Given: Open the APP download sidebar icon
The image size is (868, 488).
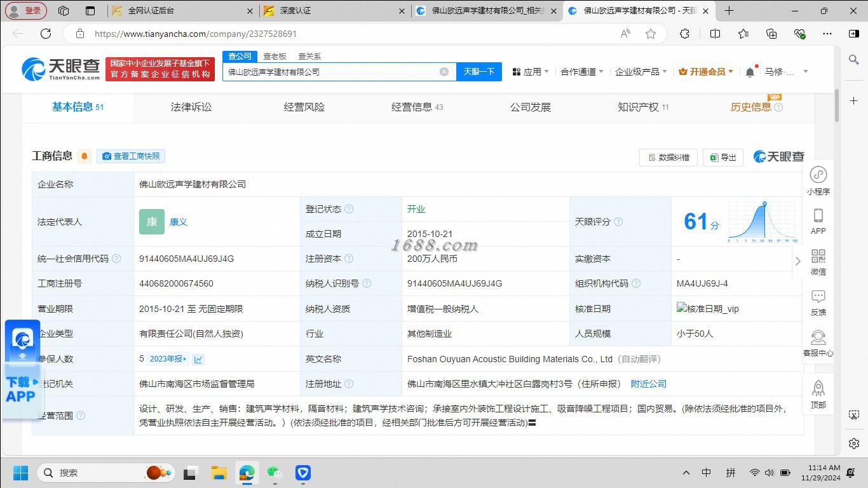Looking at the screenshot, I should click(818, 221).
